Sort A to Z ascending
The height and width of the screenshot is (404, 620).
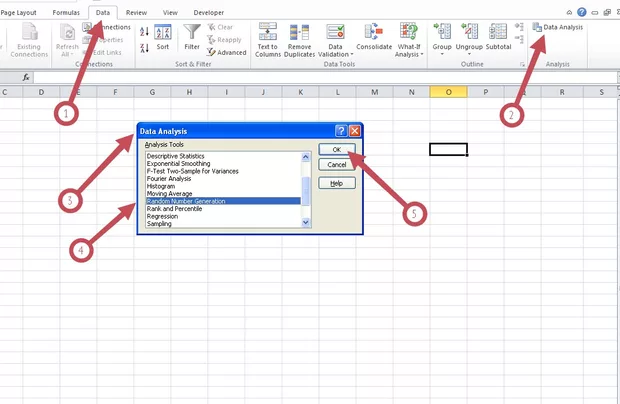coord(144,32)
